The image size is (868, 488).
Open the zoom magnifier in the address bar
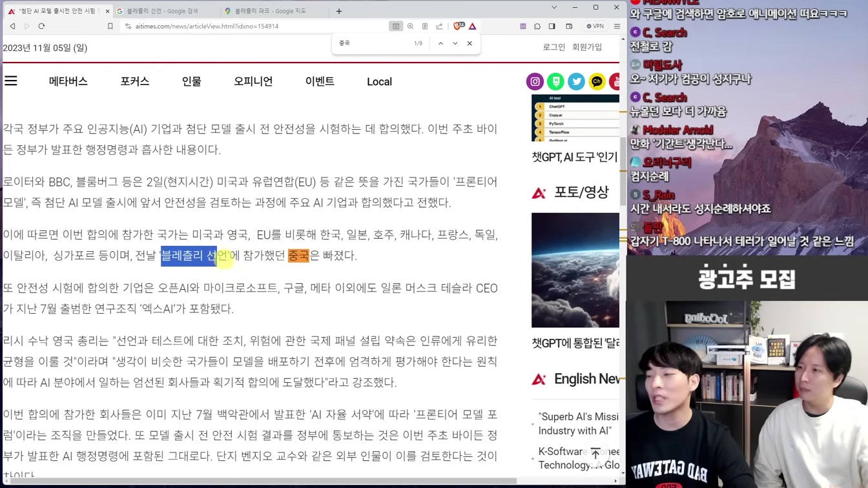410,26
